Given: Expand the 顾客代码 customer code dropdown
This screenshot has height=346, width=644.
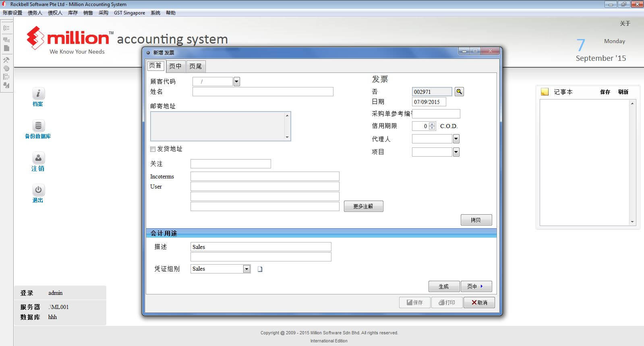Looking at the screenshot, I should click(x=237, y=82).
